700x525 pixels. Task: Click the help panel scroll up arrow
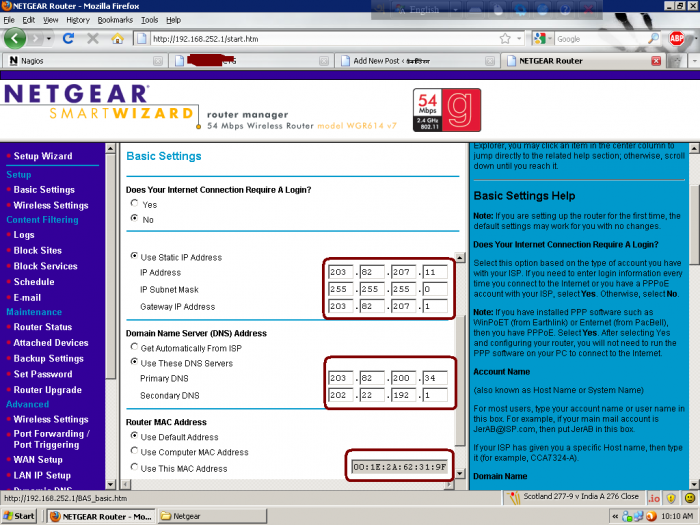point(694,148)
